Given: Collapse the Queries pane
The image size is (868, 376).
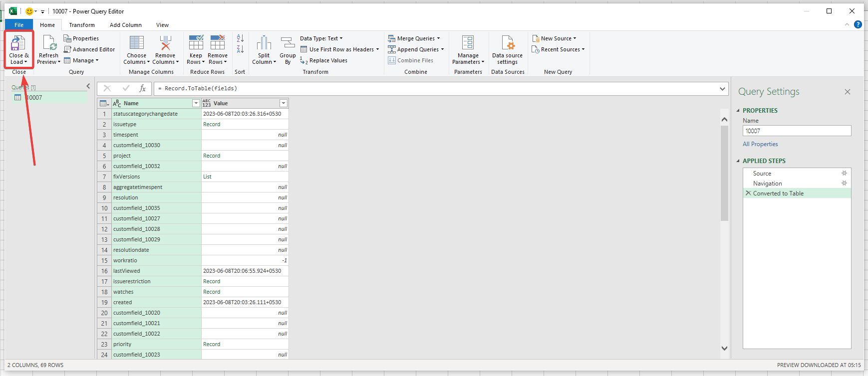Looking at the screenshot, I should tap(88, 86).
